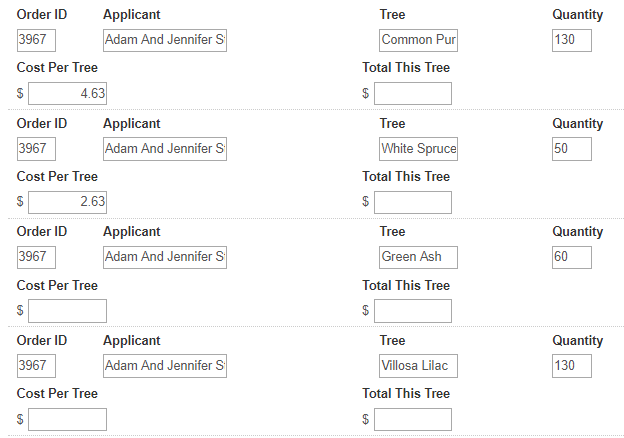624x438 pixels.
Task: Click Quantity field showing 60
Action: pos(572,257)
